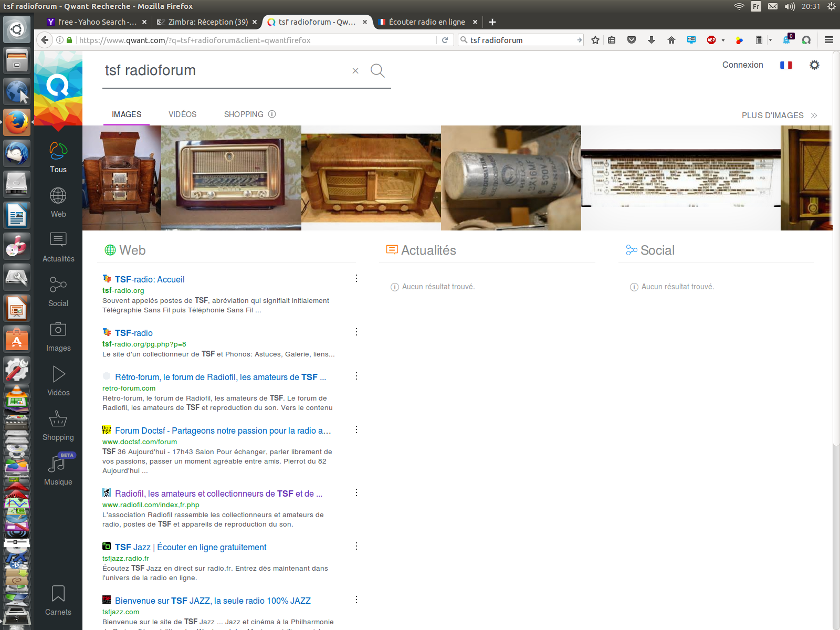Open Adblock Plus icon
The height and width of the screenshot is (630, 840).
[x=711, y=40]
